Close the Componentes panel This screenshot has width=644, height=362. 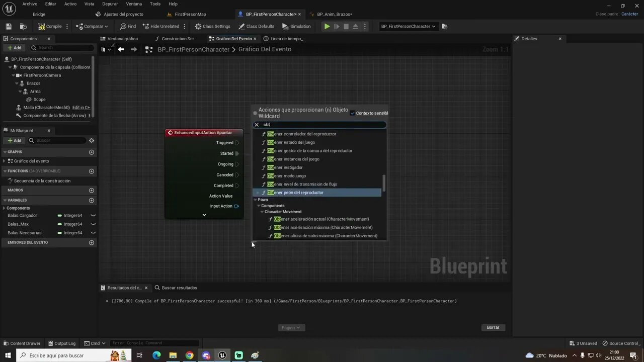[49, 39]
